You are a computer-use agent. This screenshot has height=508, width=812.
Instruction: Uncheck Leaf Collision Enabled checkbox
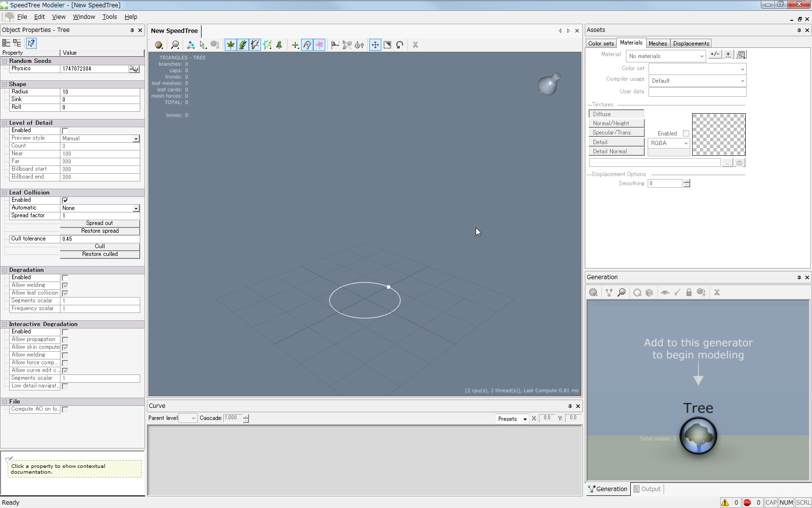coord(65,200)
